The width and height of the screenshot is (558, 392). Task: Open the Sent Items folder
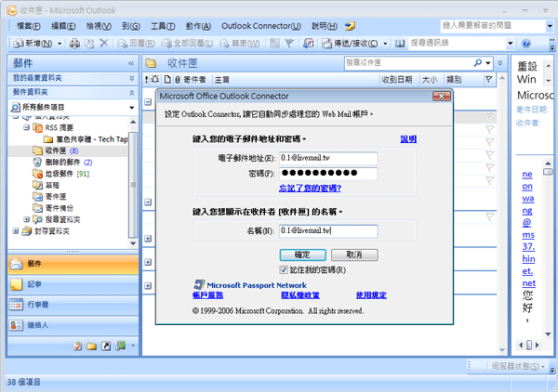[x=53, y=208]
